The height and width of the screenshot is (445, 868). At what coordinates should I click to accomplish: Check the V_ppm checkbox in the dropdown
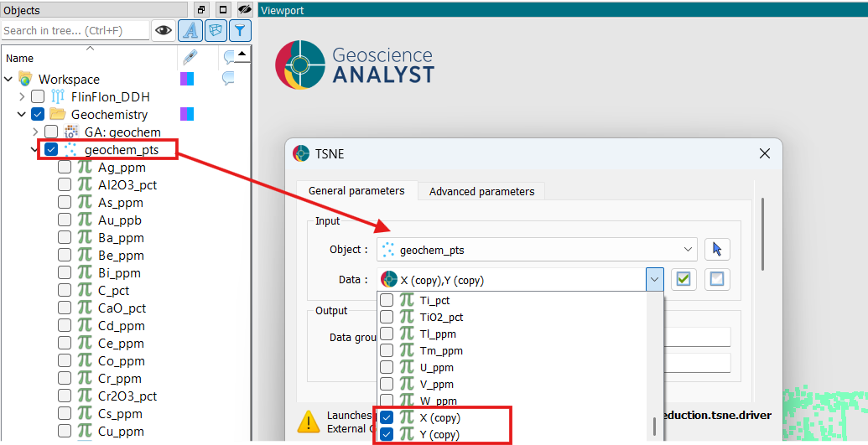387,384
